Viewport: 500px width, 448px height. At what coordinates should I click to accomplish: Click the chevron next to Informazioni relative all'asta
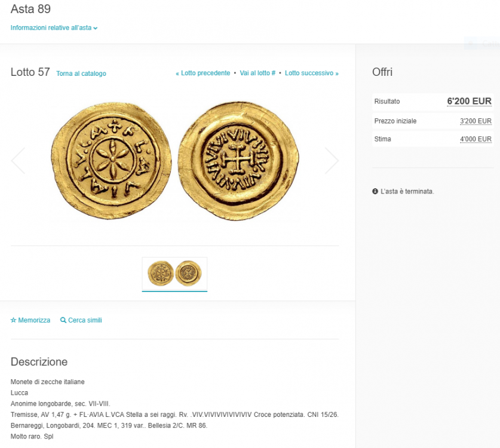click(96, 28)
